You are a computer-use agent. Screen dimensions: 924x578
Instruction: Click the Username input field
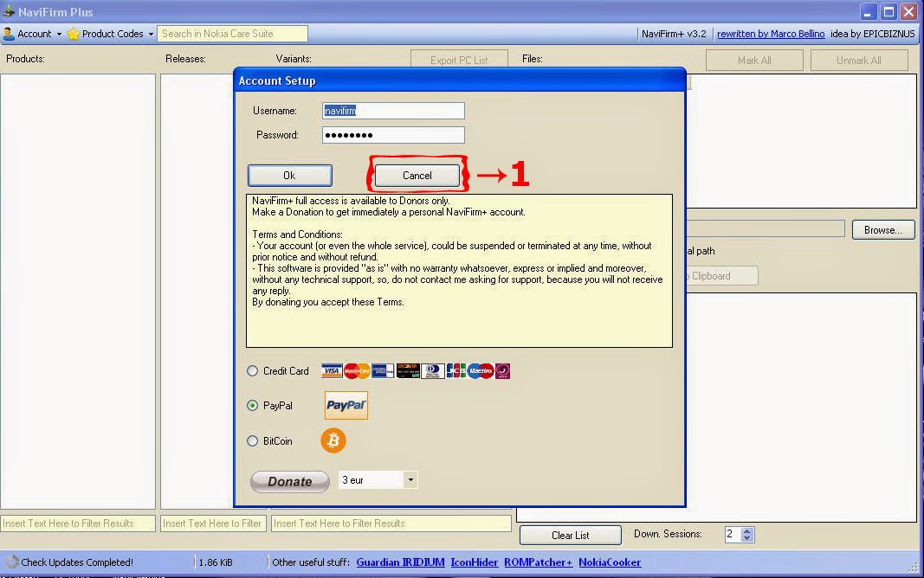[x=393, y=111]
